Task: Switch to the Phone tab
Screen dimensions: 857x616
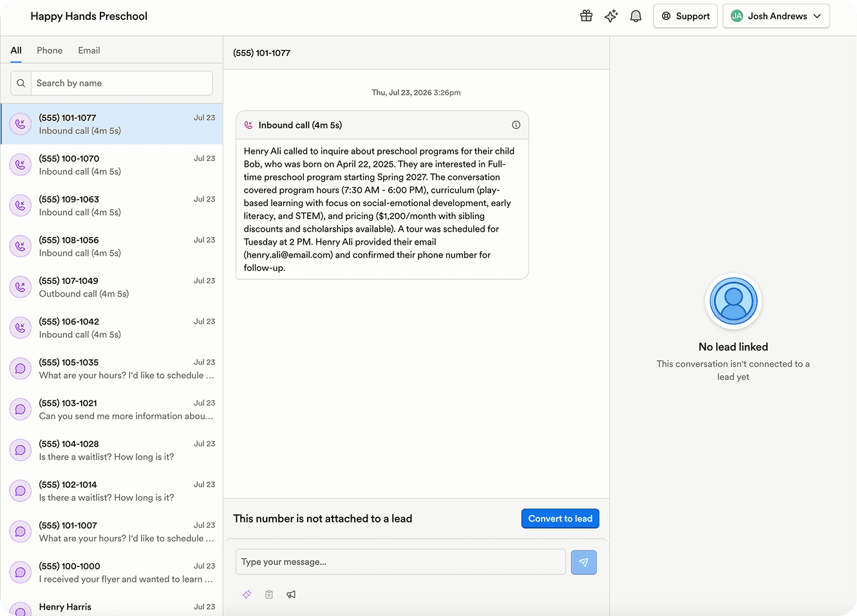Action: coord(50,50)
